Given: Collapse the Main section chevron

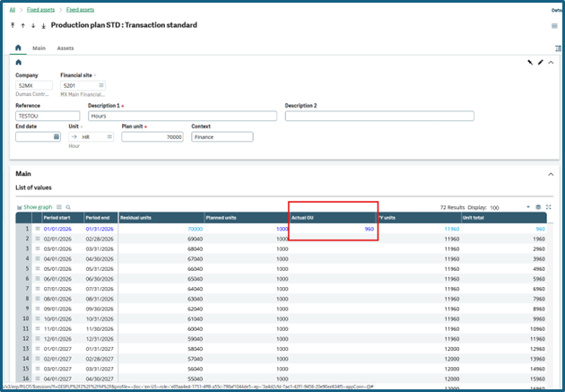Looking at the screenshot, I should [551, 174].
